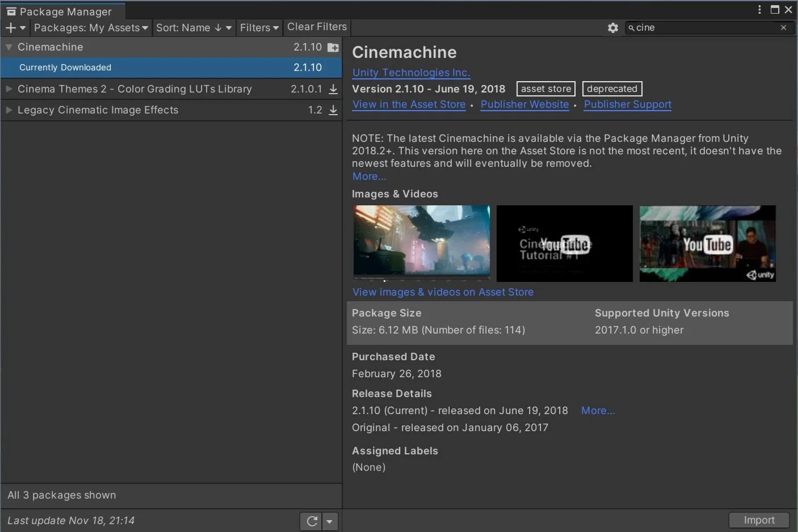
Task: Open the Cinemachine Tutorial YouTube thumbnail
Action: 564,243
